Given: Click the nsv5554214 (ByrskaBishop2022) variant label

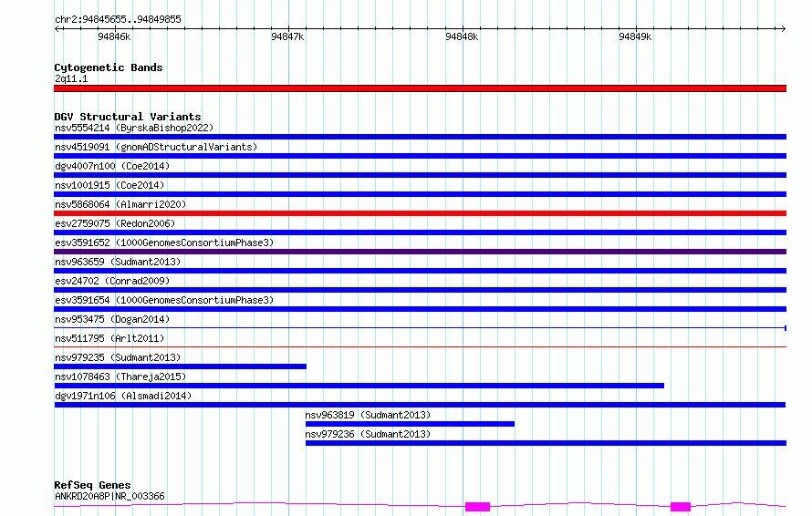Looking at the screenshot, I should coord(134,128).
